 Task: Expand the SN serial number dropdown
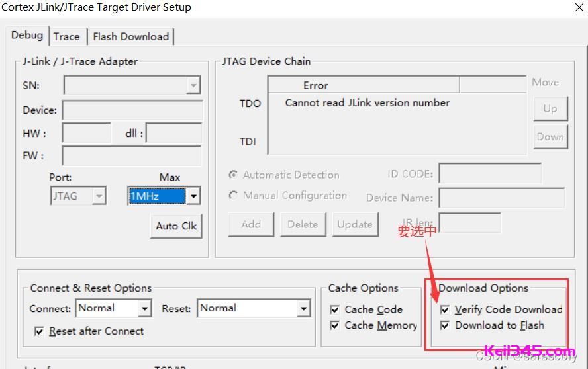(x=193, y=85)
